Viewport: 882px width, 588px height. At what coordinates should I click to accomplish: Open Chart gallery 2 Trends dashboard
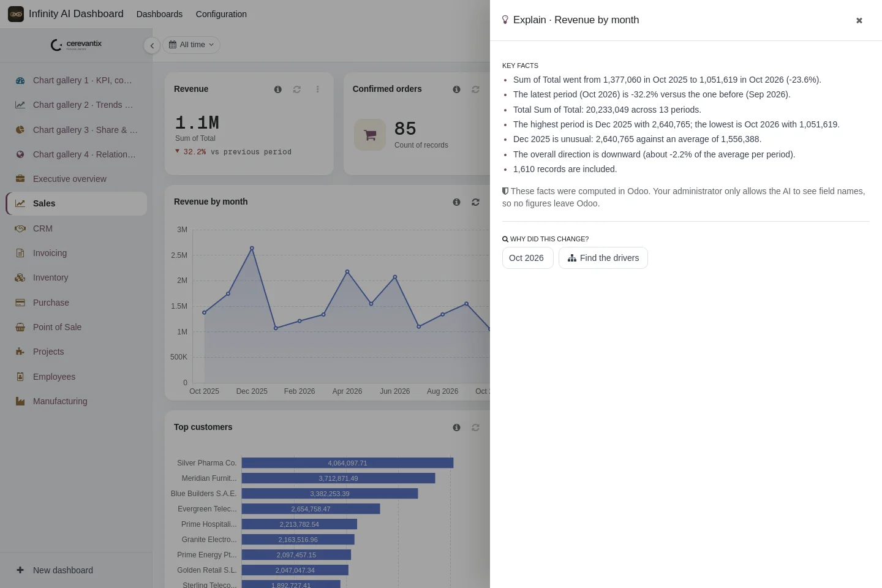tap(76, 105)
